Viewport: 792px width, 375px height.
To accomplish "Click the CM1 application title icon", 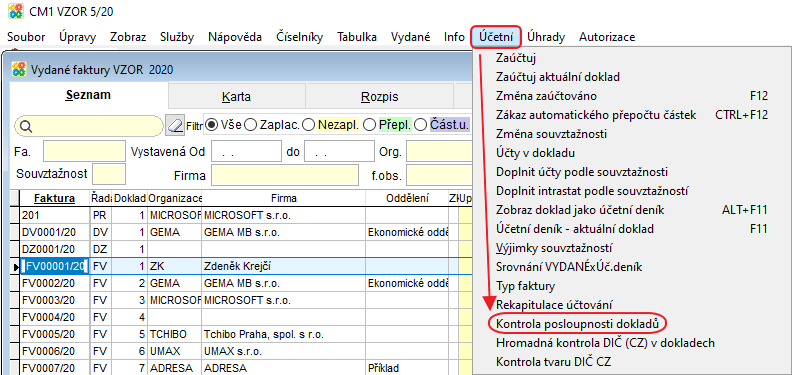I will [16, 11].
